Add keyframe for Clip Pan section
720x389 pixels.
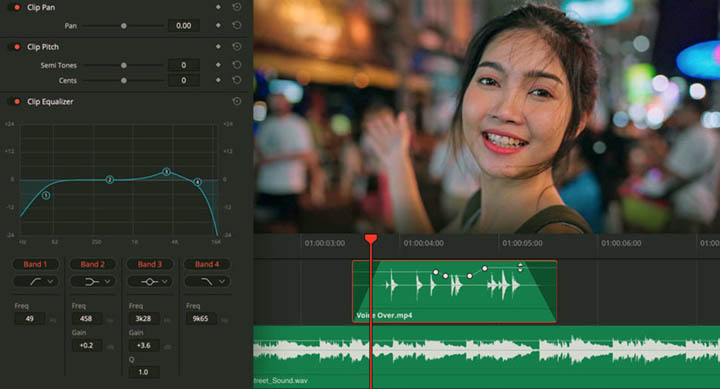pos(218,7)
